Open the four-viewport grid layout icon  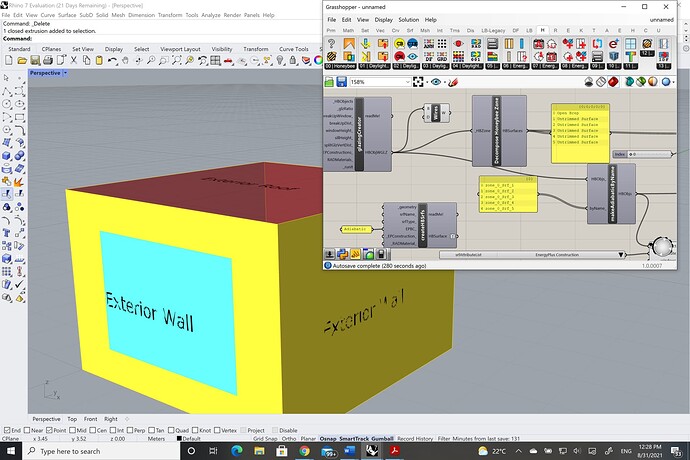[x=215, y=60]
